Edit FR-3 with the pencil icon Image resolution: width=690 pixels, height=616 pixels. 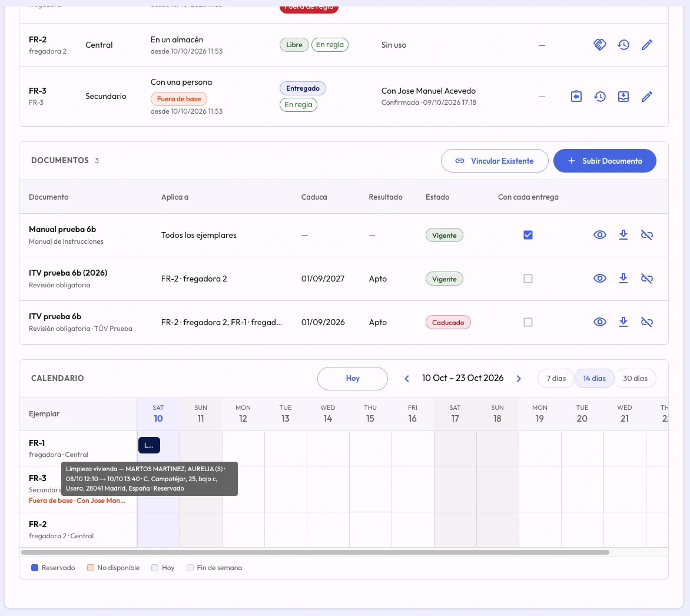(646, 97)
